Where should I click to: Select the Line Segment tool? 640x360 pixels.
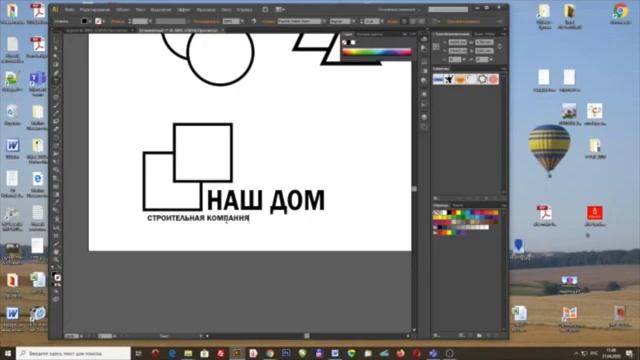56,89
